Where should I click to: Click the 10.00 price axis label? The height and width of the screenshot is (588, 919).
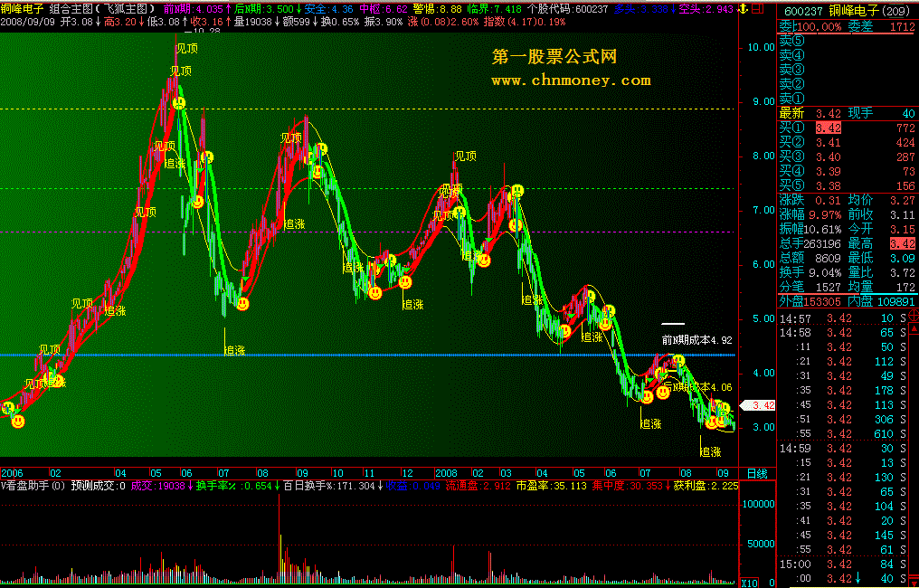point(761,47)
